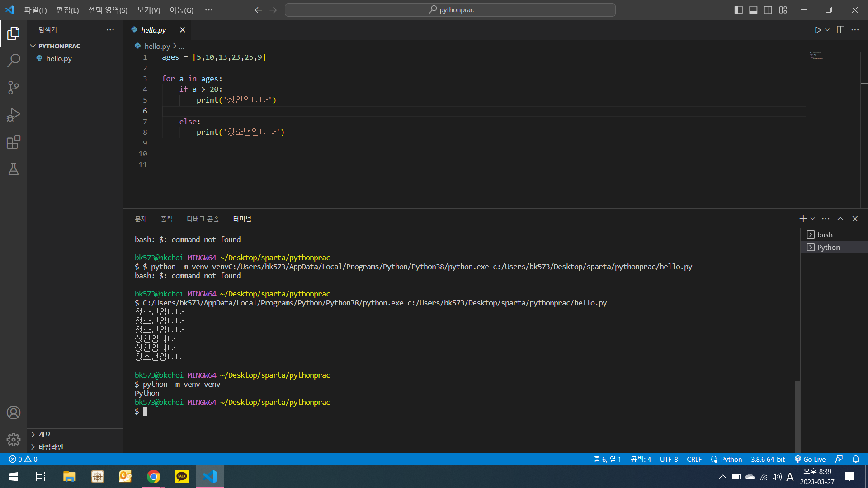Open notifications bell in status bar
The image size is (868, 488).
pyautogui.click(x=856, y=459)
